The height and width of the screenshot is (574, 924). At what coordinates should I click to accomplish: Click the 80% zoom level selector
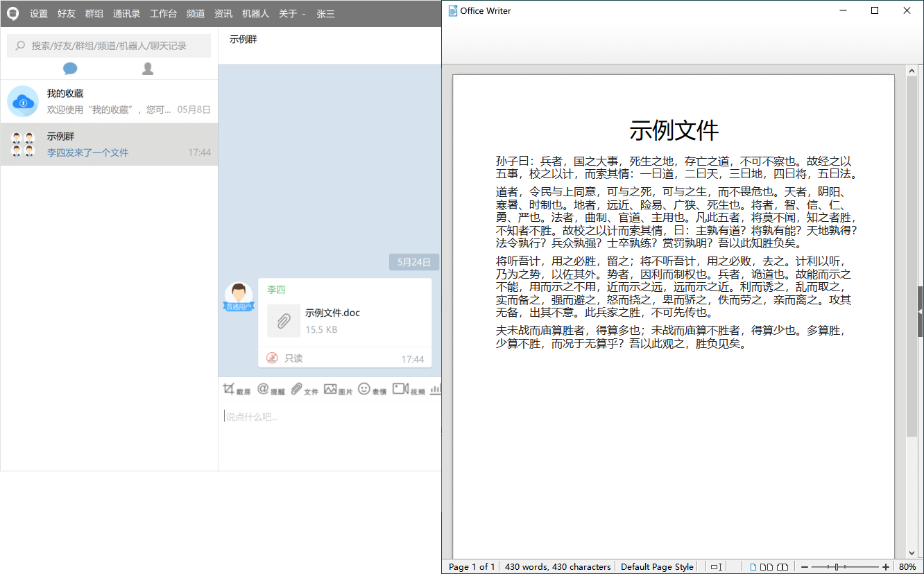(x=909, y=566)
